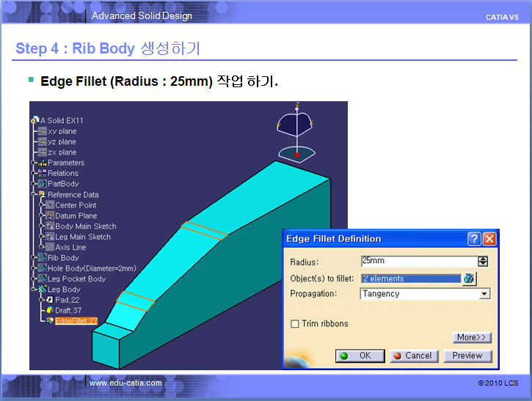Open the Propagation dropdown
Screen dimensions: 532x401
(x=484, y=294)
